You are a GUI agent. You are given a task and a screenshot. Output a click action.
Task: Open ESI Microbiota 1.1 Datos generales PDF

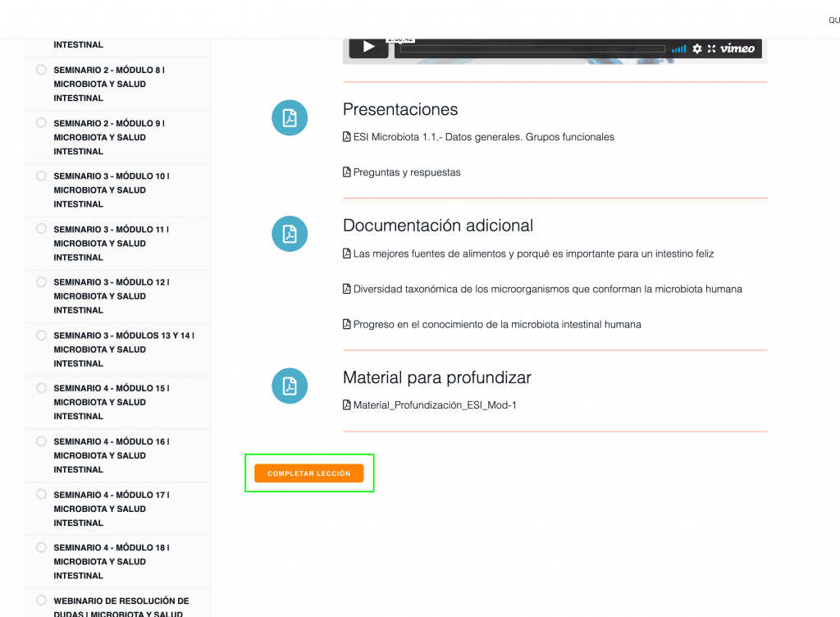pyautogui.click(x=483, y=137)
